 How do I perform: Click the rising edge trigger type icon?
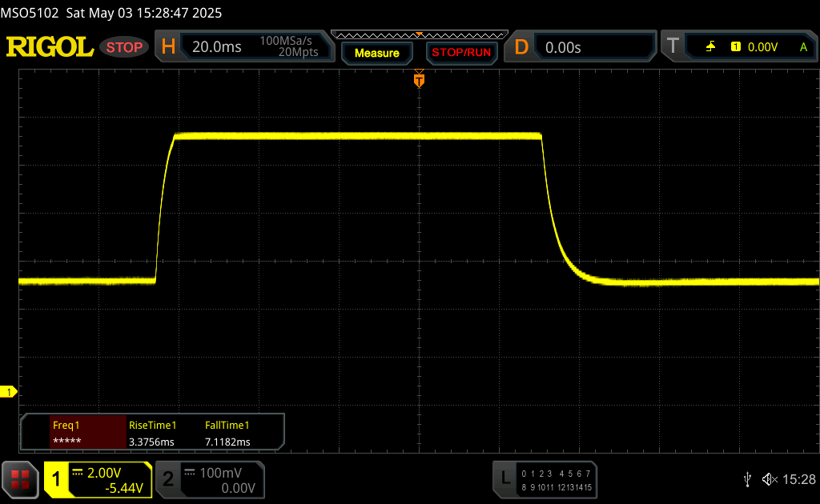click(710, 47)
